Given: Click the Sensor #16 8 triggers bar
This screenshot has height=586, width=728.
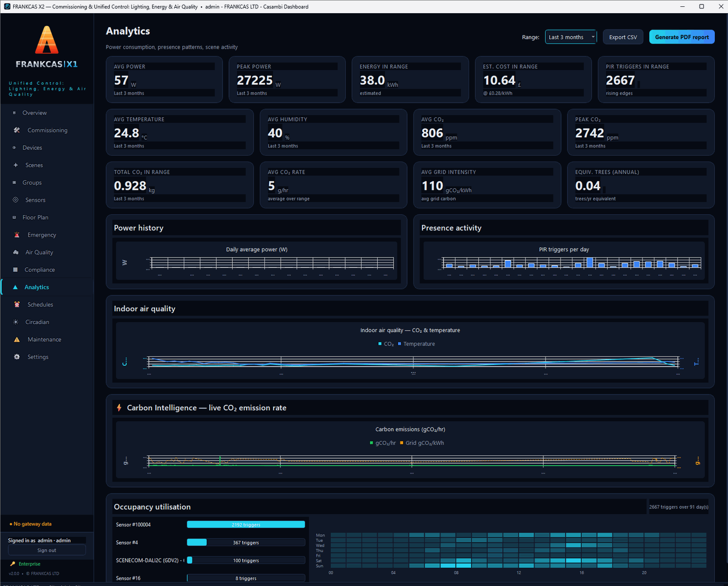Looking at the screenshot, I should (246, 578).
